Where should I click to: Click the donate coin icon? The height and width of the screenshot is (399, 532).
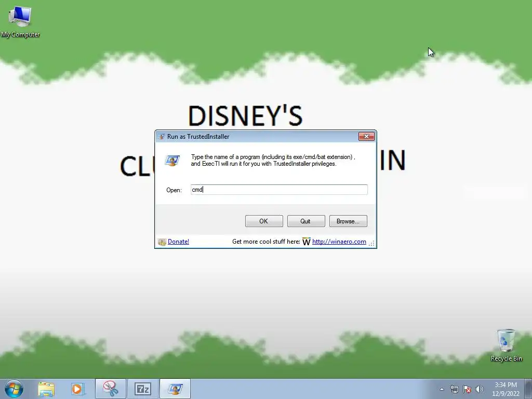tap(162, 242)
